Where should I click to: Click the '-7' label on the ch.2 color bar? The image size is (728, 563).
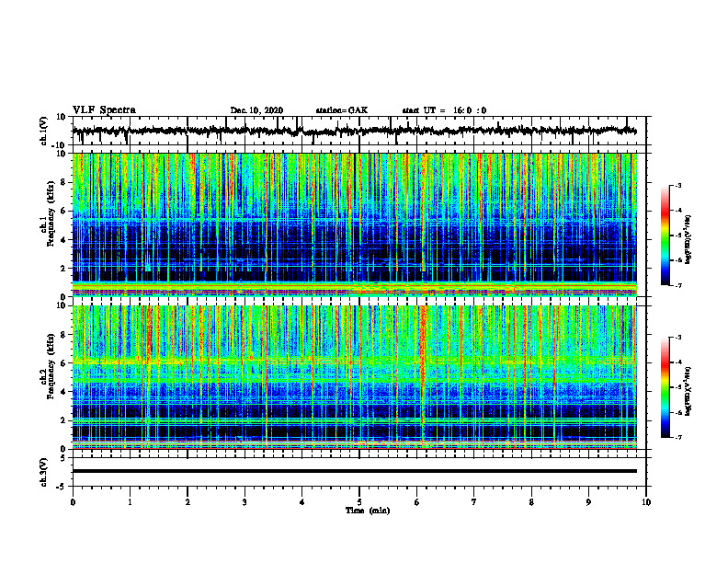tap(677, 437)
